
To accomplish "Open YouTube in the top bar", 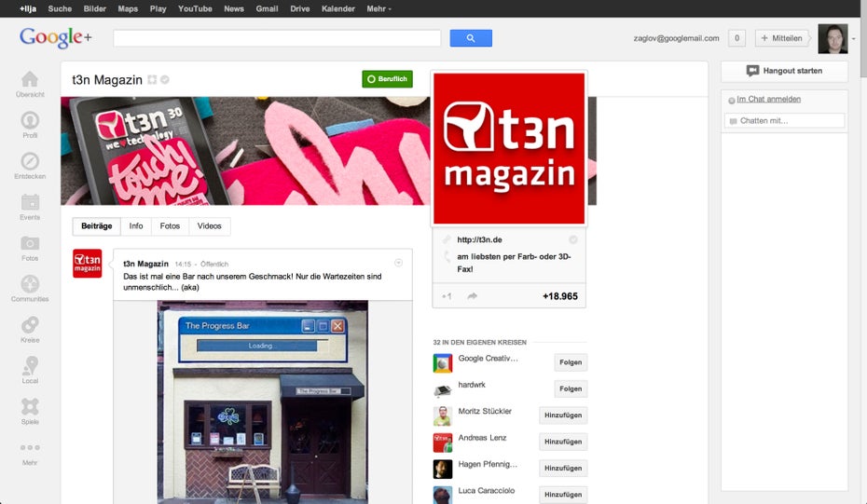I will (195, 8).
